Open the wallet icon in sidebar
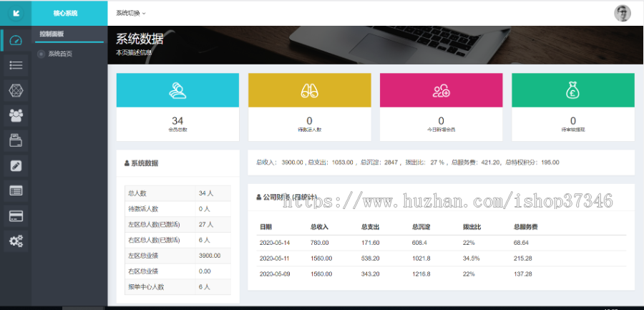This screenshot has width=644, height=310. click(16, 141)
